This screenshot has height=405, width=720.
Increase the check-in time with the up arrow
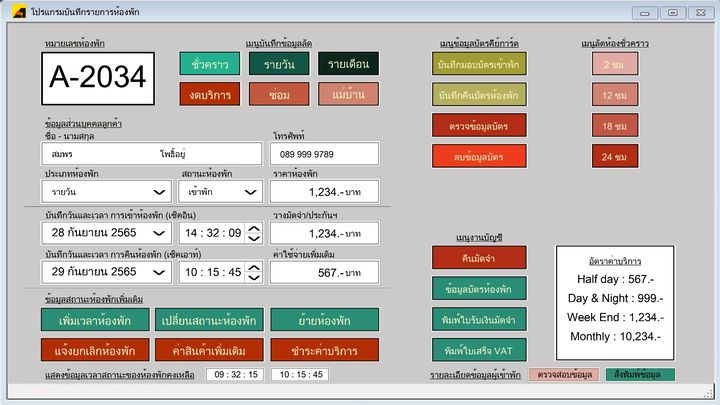254,228
